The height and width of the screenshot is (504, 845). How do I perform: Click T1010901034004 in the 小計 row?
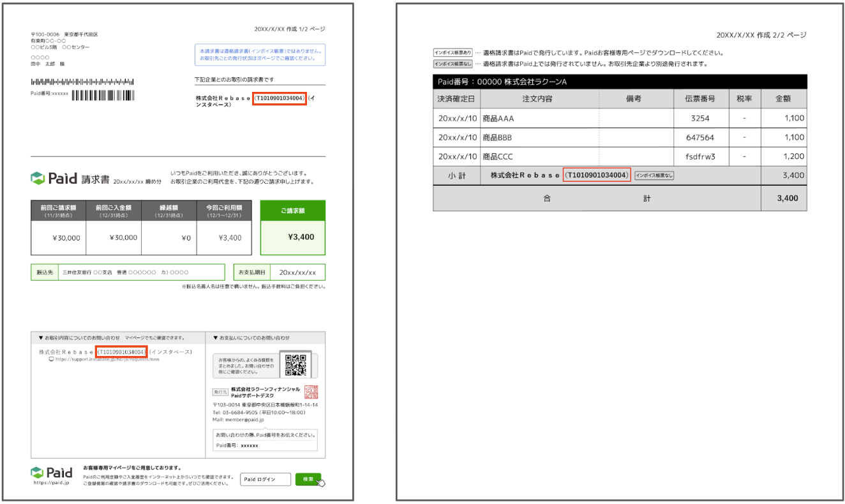(x=597, y=175)
